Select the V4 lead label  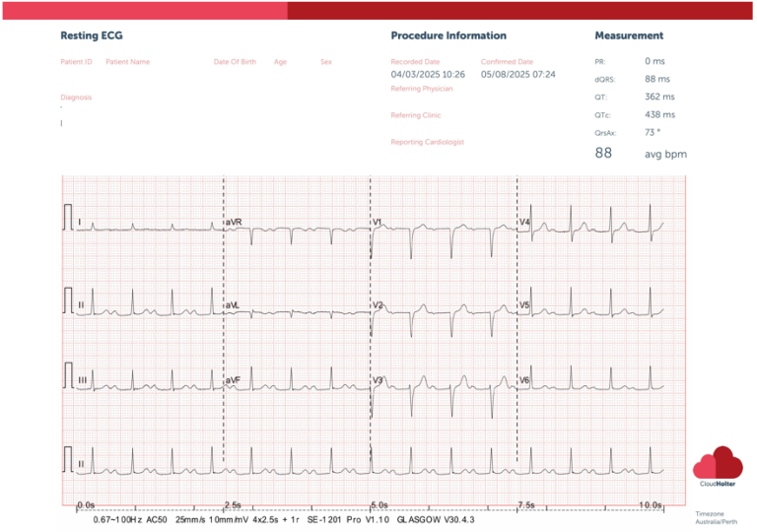pos(524,223)
